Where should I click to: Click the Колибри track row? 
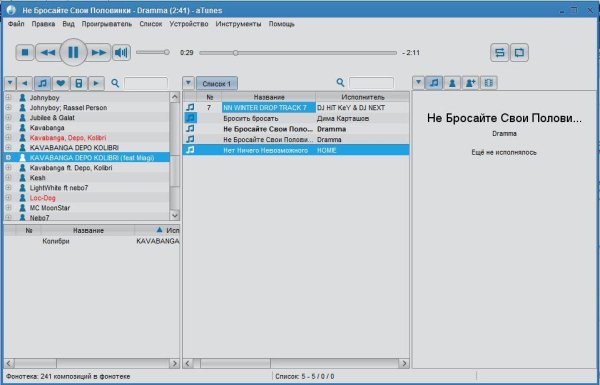(91, 241)
